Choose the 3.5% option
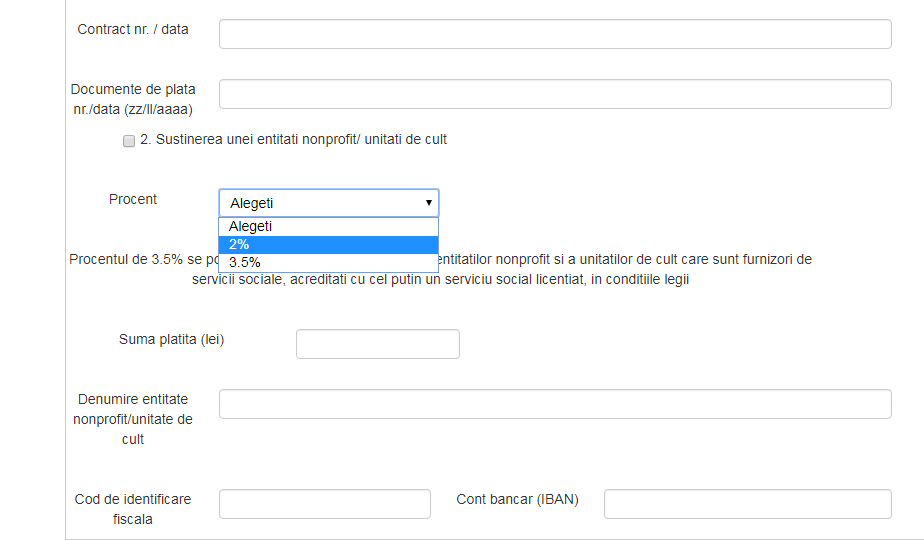Viewport: 924px width, 540px height. tap(329, 262)
